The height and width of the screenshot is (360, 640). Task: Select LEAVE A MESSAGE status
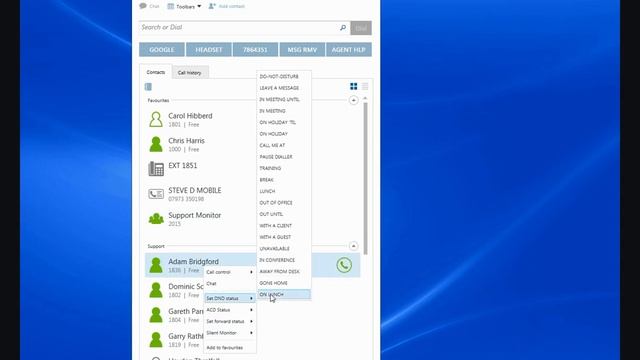(284, 88)
